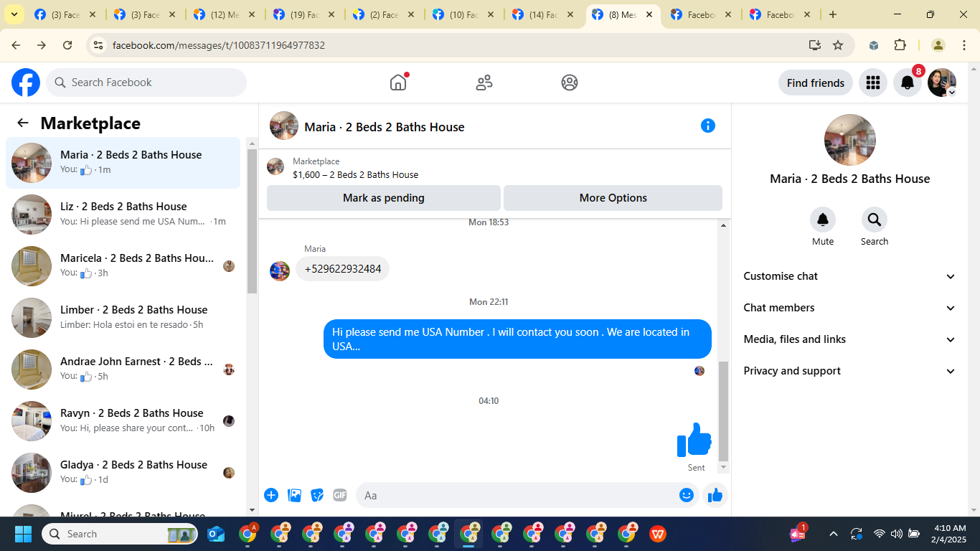
Task: Open conversation information icon in chat header
Action: 708,126
